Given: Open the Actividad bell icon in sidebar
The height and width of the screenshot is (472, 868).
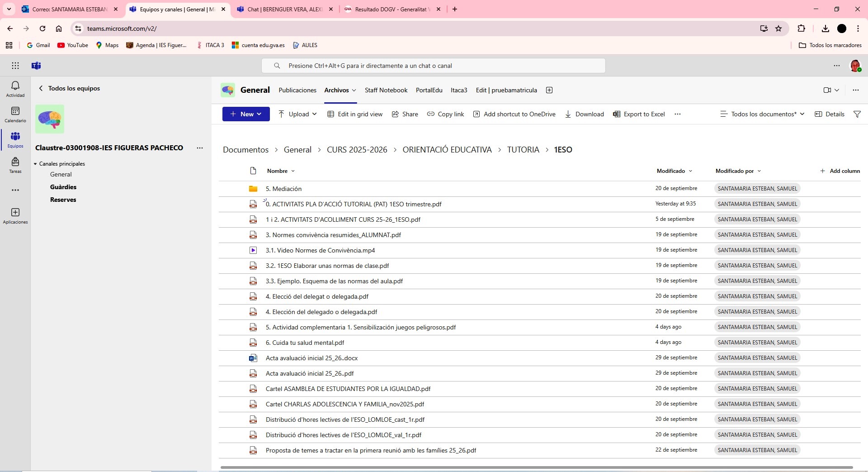Looking at the screenshot, I should [15, 88].
